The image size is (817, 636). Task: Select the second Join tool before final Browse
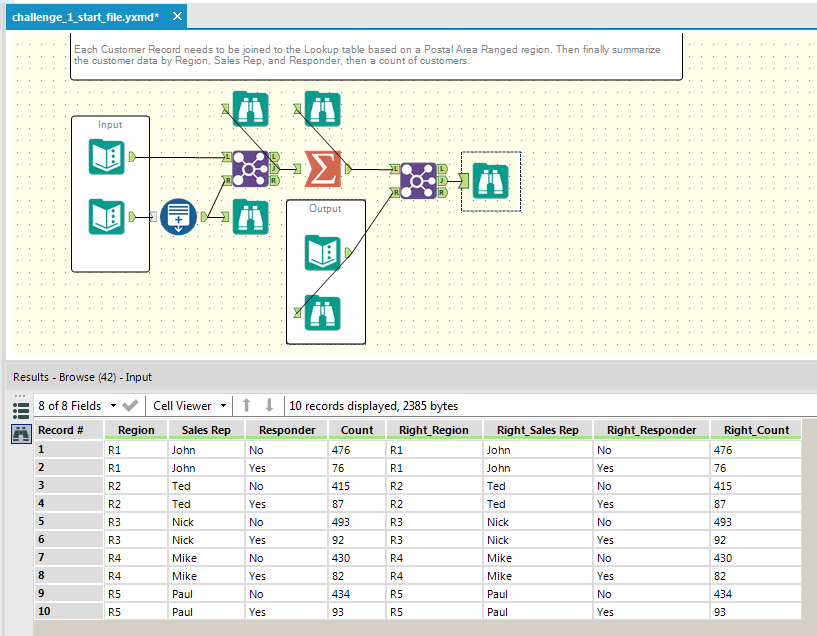[x=416, y=180]
